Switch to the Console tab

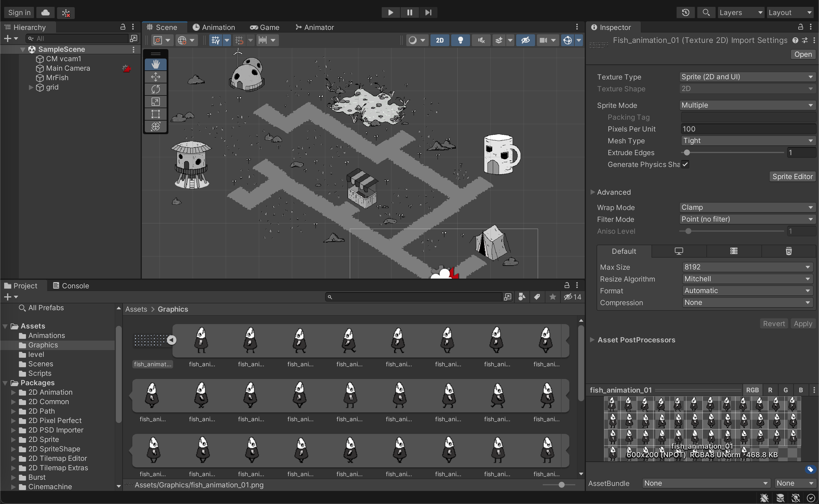(71, 286)
